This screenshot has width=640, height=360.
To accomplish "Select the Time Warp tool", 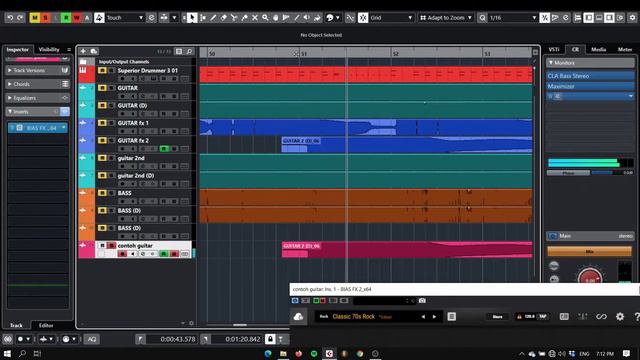I will [x=286, y=18].
